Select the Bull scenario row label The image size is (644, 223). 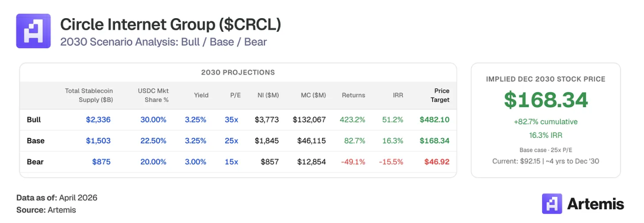(34, 120)
